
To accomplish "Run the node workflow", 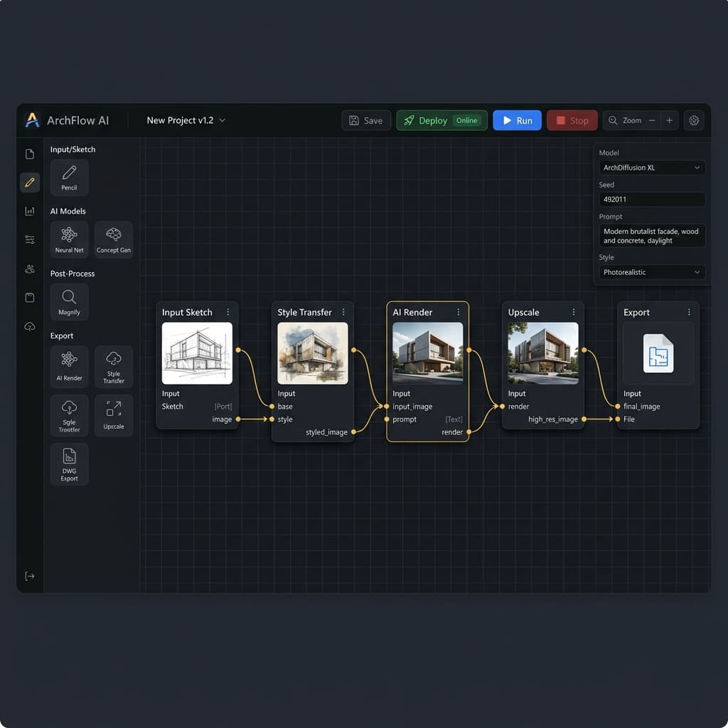I will click(517, 120).
